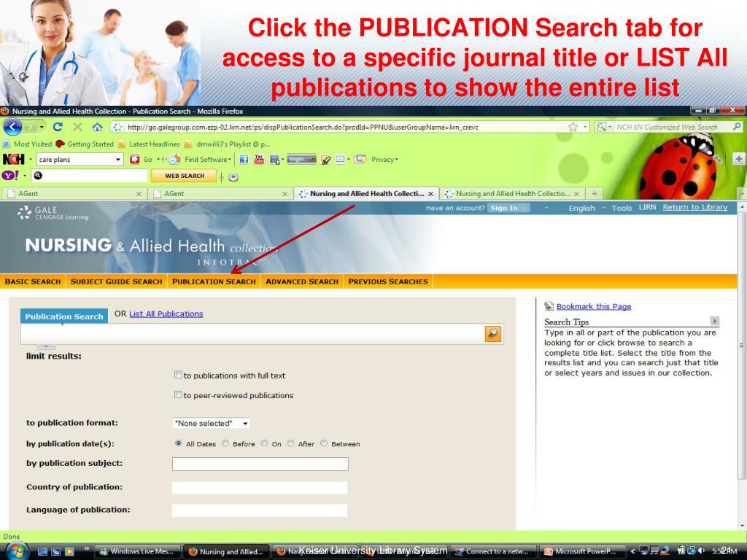Click the Bookmark this Page link

(594, 306)
